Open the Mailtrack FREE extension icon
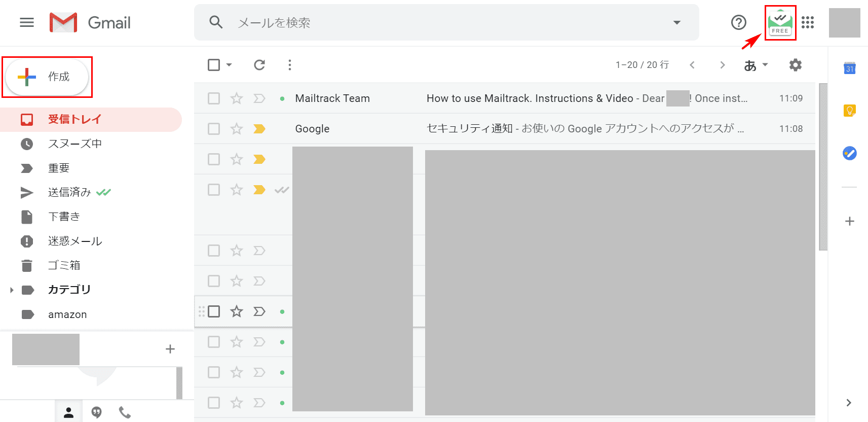 780,23
